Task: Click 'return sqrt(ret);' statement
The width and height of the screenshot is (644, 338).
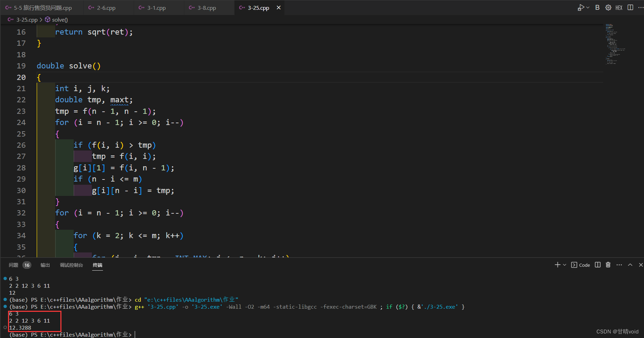Action: pyautogui.click(x=94, y=32)
